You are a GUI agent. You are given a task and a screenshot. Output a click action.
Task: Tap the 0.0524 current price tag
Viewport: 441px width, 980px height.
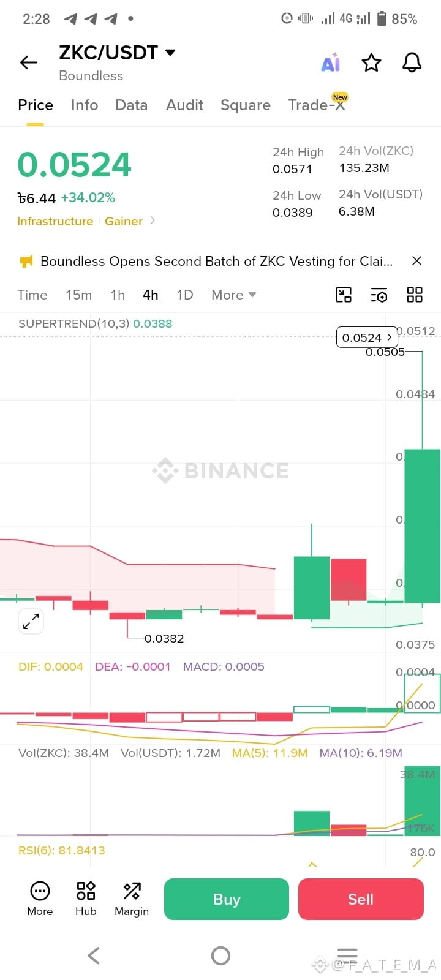[x=366, y=337]
